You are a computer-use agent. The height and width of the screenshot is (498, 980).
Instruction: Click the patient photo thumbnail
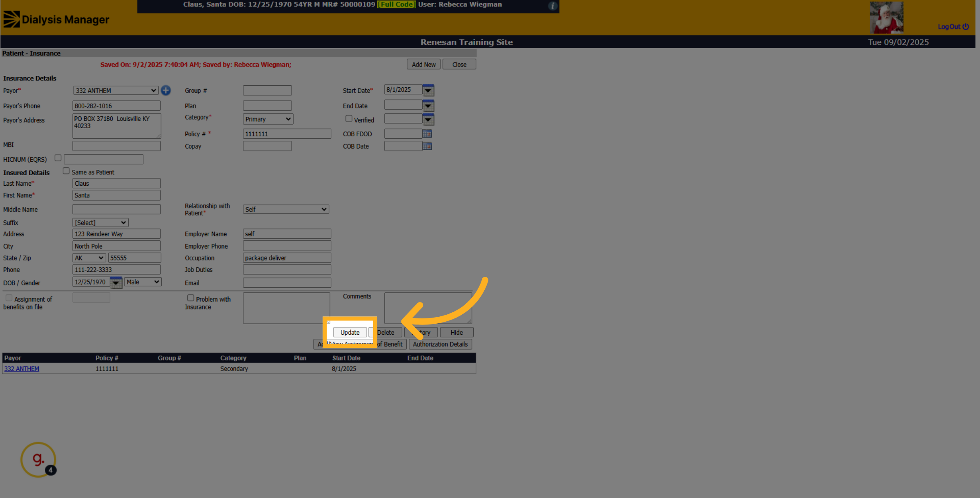[886, 18]
